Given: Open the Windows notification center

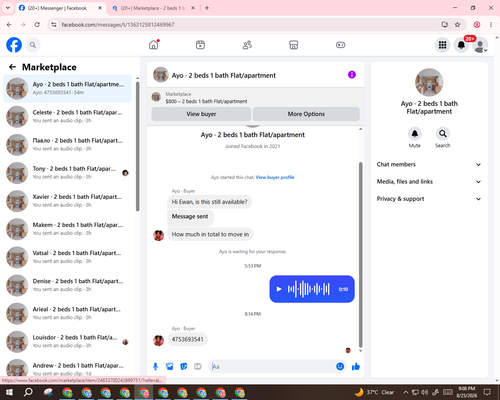Looking at the screenshot, I should click(487, 392).
